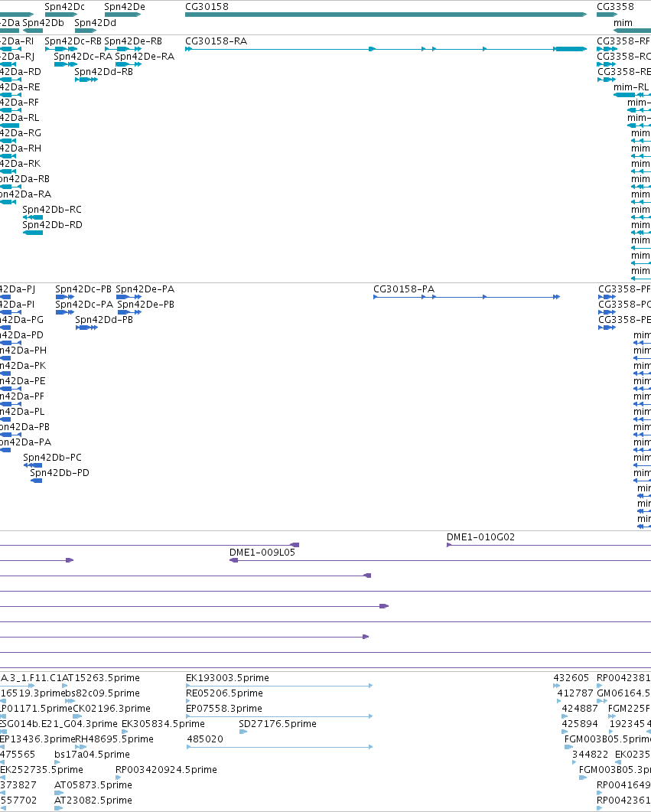This screenshot has height=812, width=651.
Task: Select the EK305834.5prime EST label
Action: point(163,724)
